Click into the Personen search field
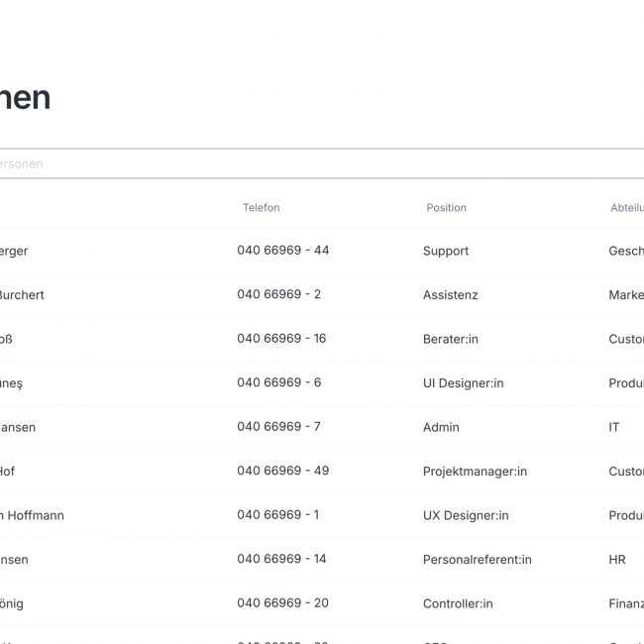The height and width of the screenshot is (644, 644). point(297,163)
